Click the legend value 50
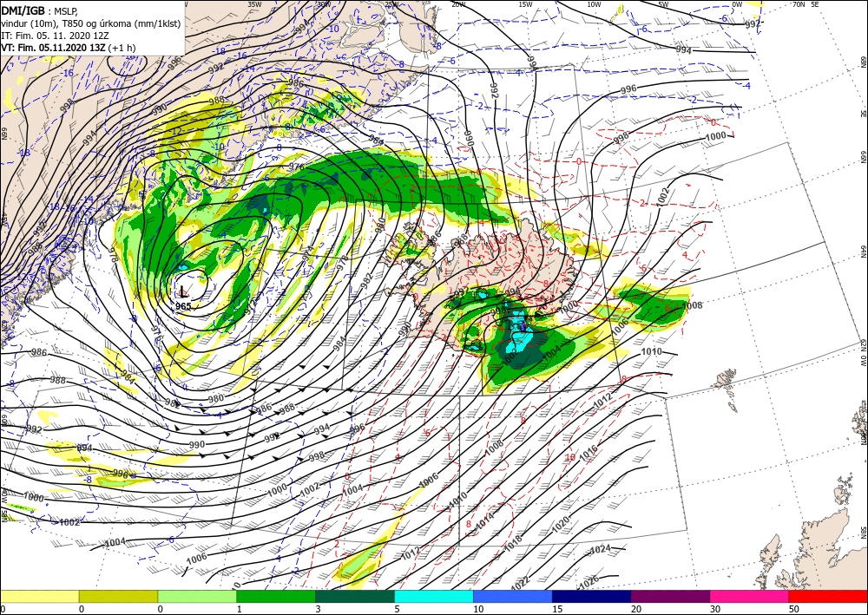 (793, 609)
